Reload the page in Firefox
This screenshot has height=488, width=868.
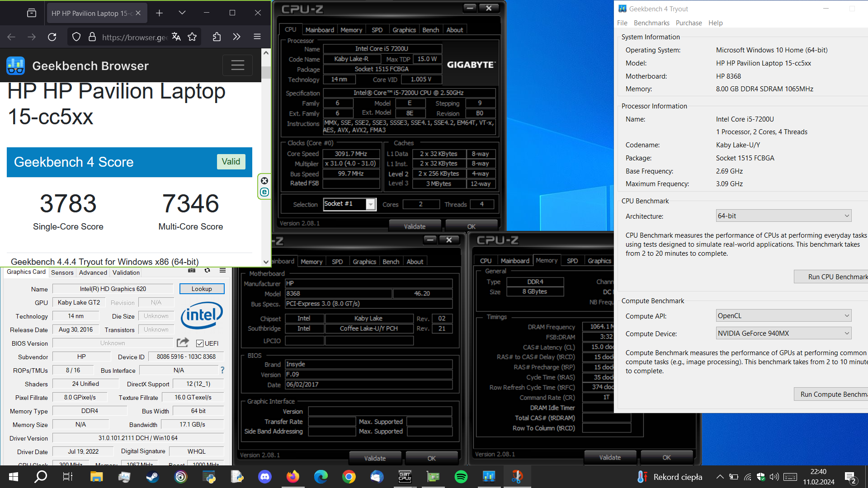52,37
